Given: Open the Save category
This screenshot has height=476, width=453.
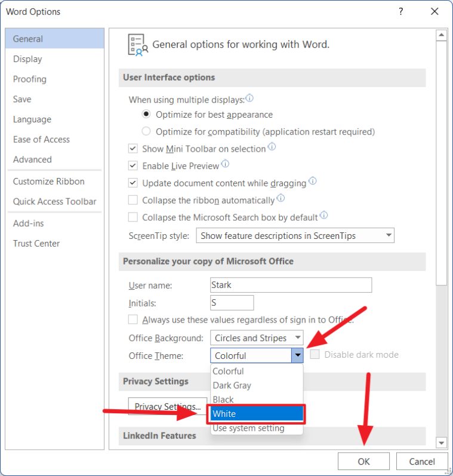Looking at the screenshot, I should click(x=55, y=99).
